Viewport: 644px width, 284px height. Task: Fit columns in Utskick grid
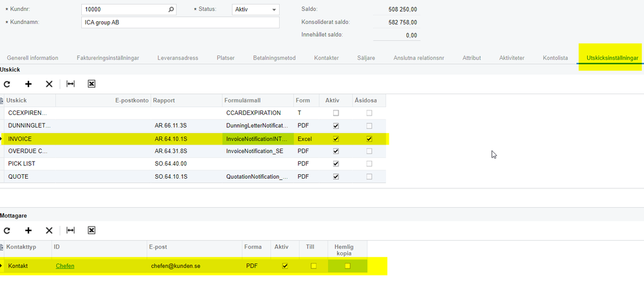tap(71, 84)
